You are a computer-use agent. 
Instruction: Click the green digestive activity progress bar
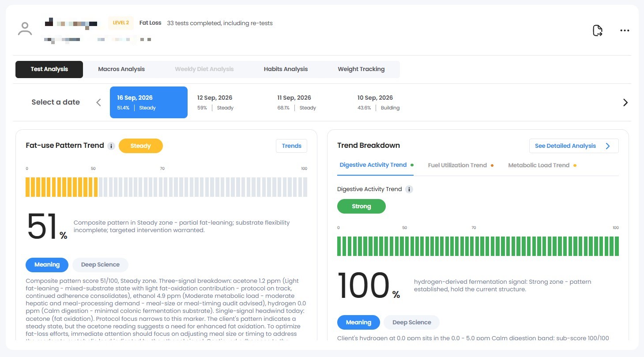click(478, 246)
